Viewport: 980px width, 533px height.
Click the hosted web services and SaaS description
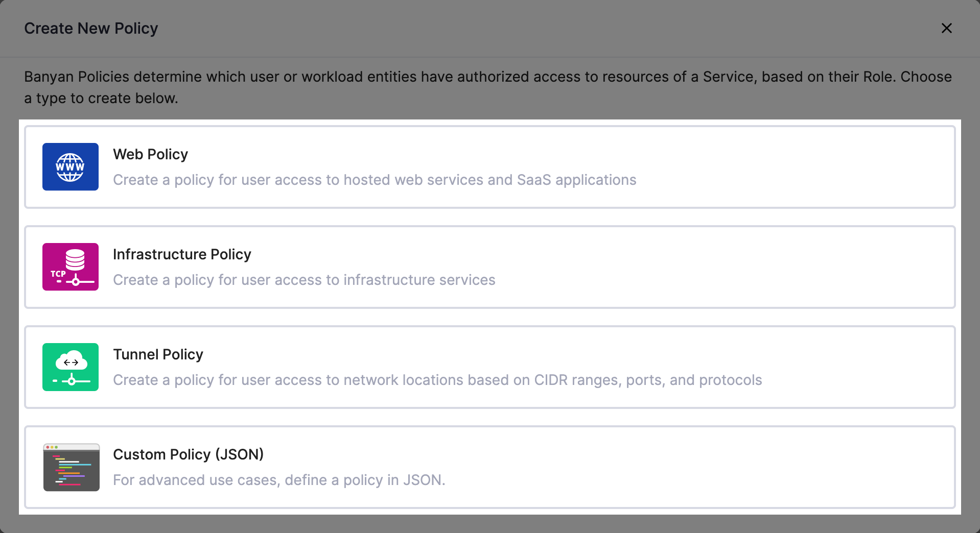[x=375, y=180]
